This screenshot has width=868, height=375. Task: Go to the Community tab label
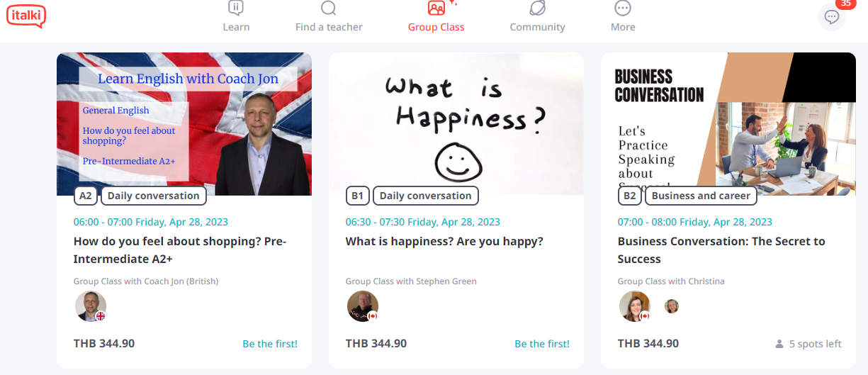click(538, 27)
